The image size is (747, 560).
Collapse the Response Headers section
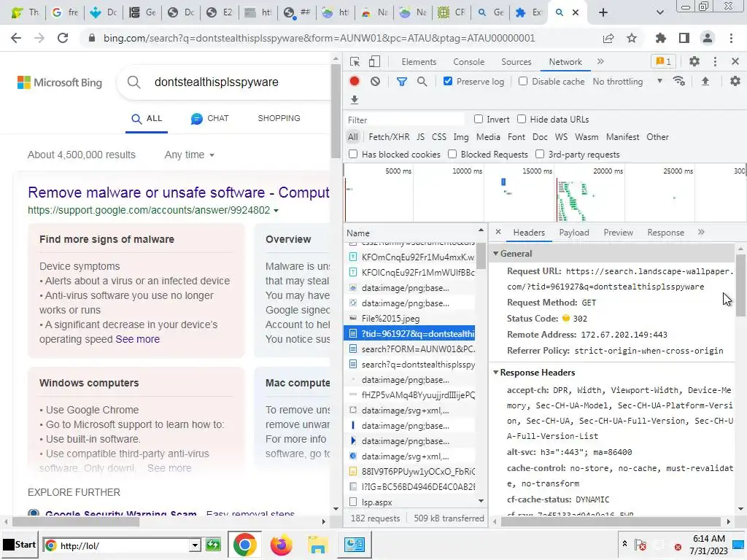click(495, 373)
